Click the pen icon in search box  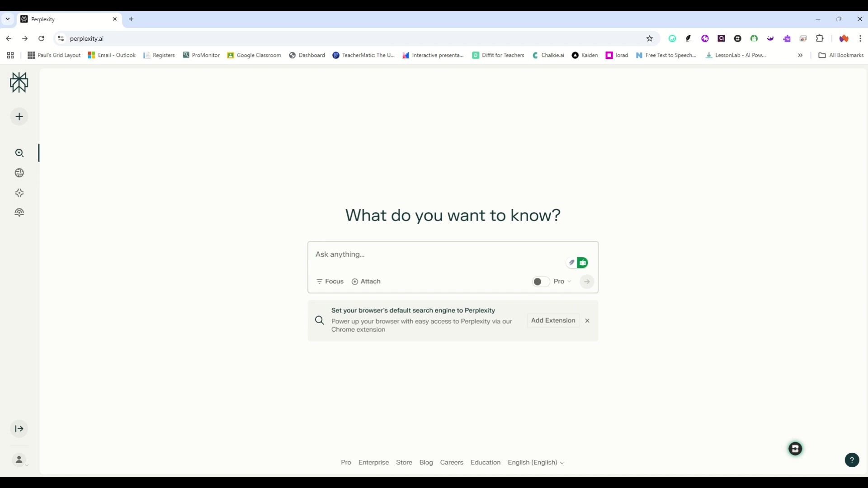(x=571, y=263)
